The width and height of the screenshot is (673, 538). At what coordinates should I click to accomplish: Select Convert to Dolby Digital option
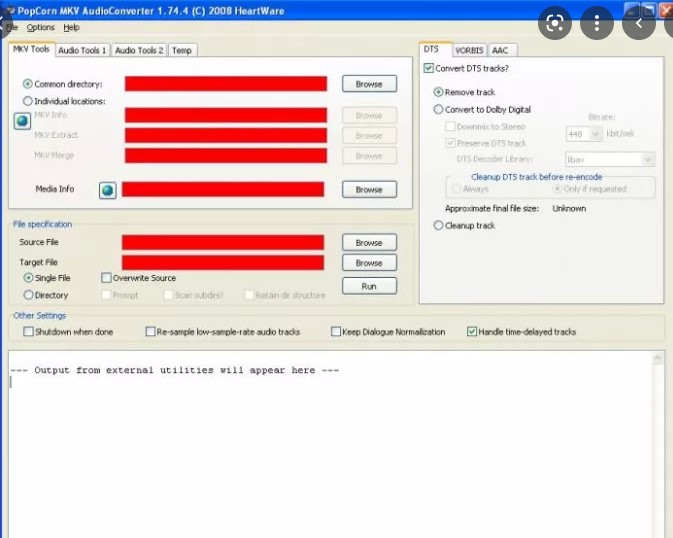pyautogui.click(x=438, y=109)
